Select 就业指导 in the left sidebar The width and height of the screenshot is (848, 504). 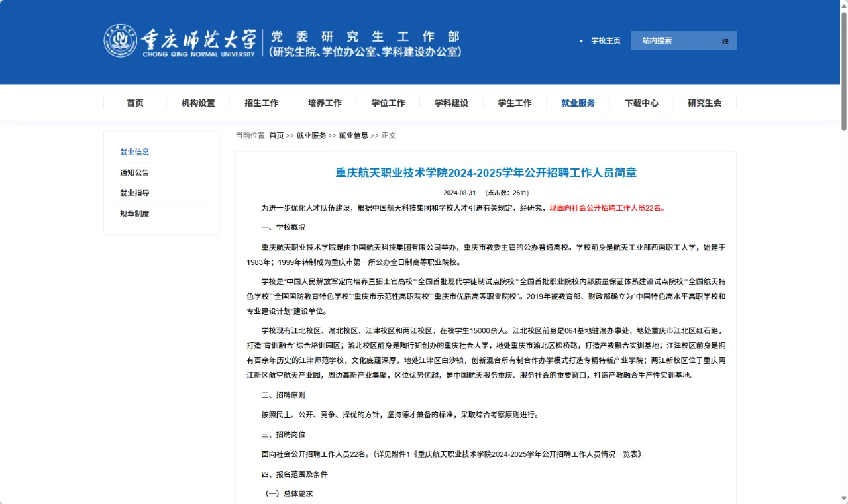[x=134, y=193]
